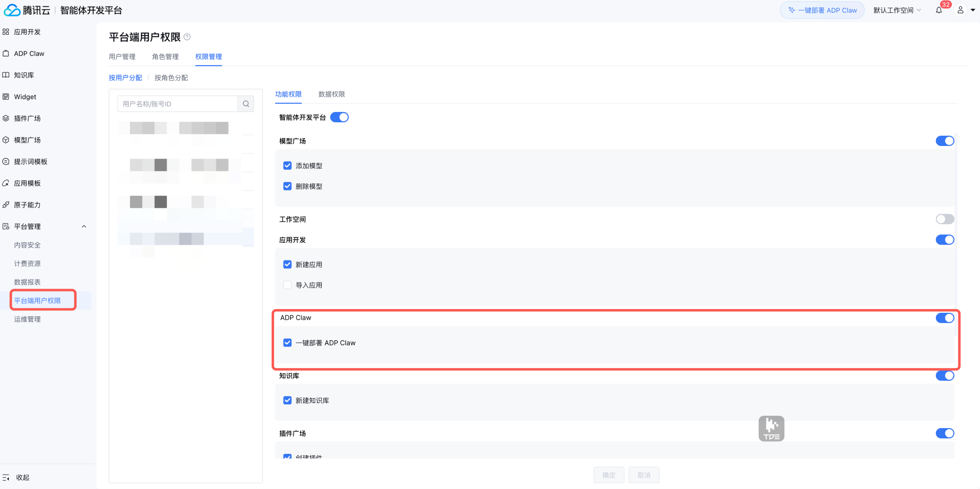This screenshot has width=980, height=489.
Task: Uncheck 删除模型 checkbox
Action: click(x=288, y=186)
